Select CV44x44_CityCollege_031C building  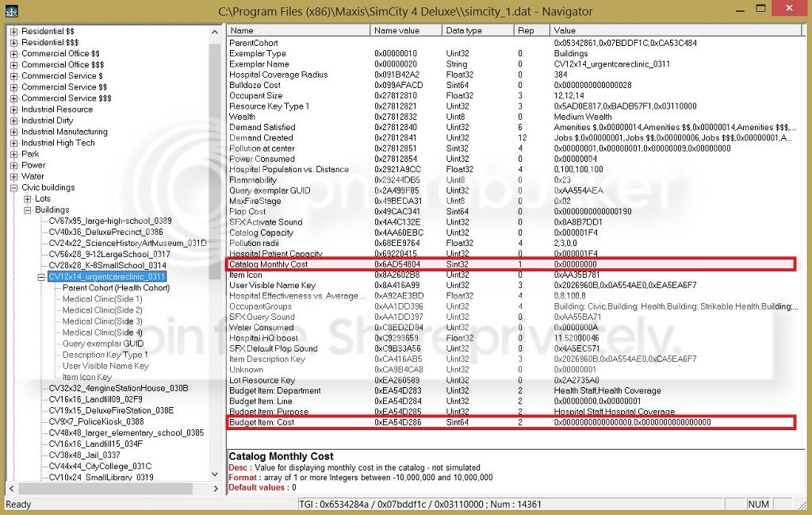(x=100, y=467)
